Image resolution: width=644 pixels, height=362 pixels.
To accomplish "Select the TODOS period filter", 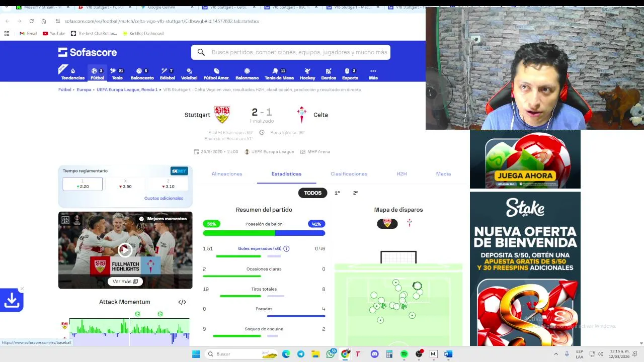I will [312, 193].
